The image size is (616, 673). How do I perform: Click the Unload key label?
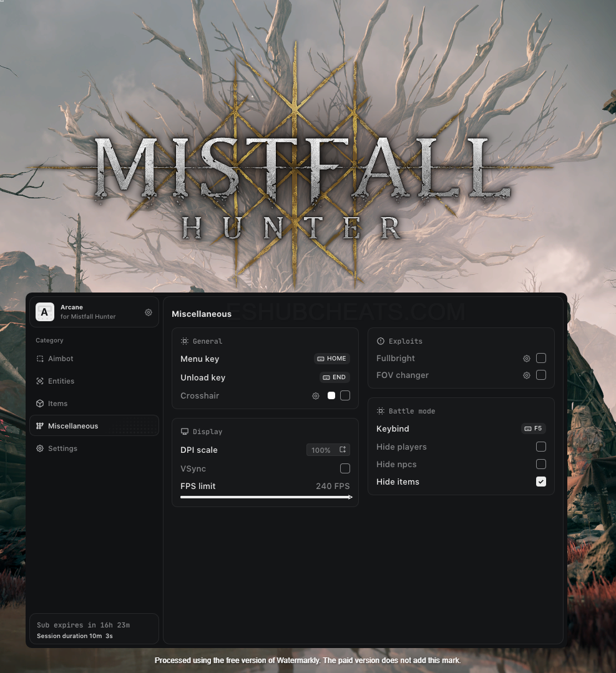203,378
